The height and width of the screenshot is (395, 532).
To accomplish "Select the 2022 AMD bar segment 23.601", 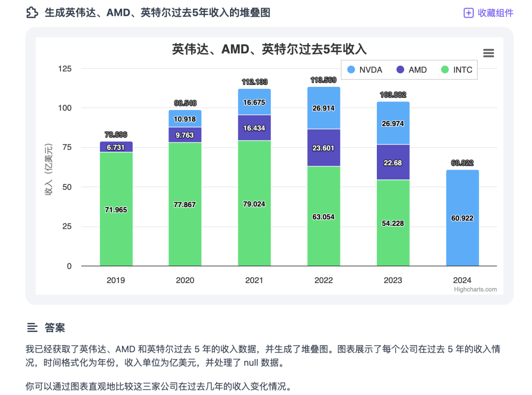I will pos(324,148).
